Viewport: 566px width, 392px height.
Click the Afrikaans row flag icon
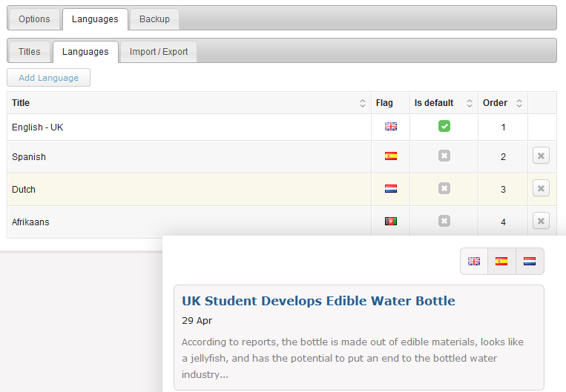[x=391, y=221]
